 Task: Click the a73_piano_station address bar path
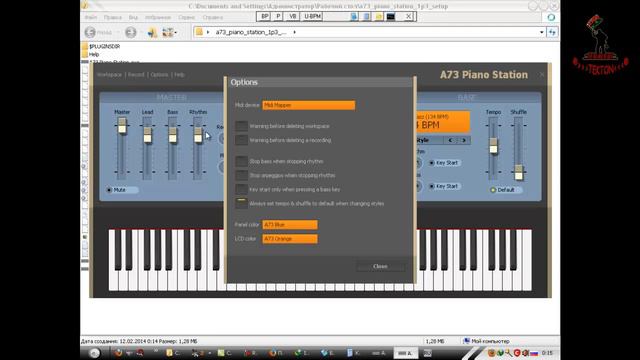pos(251,32)
